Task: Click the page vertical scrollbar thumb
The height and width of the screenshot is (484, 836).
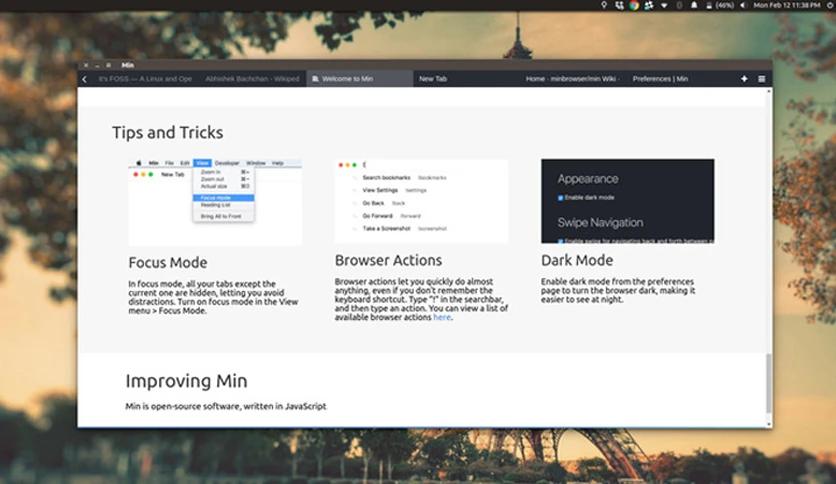Action: coord(768,383)
